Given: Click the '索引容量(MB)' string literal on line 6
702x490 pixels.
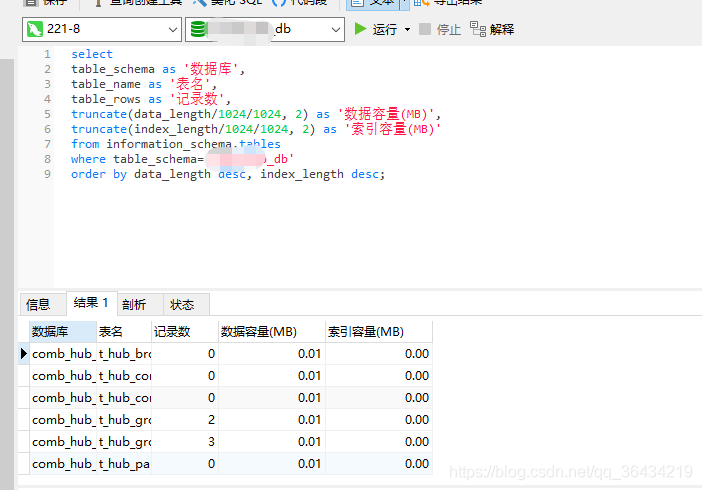Looking at the screenshot, I should (393, 129).
